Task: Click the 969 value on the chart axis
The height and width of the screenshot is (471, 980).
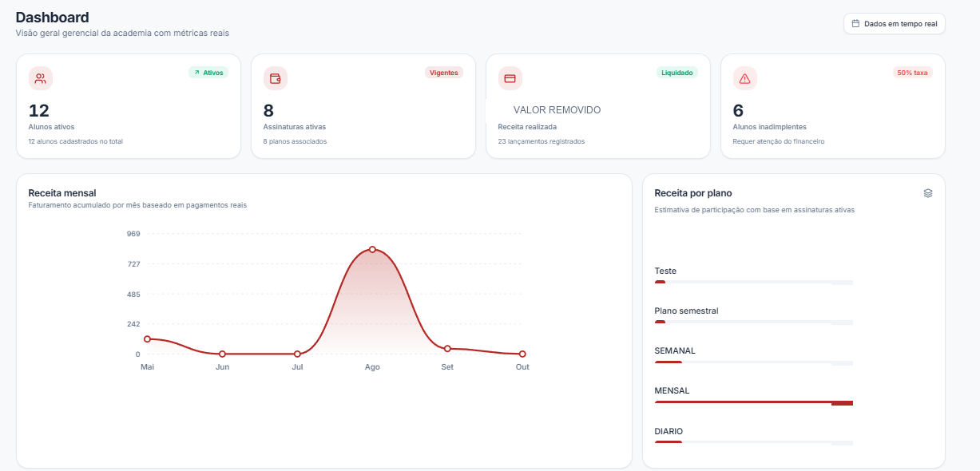Action: tap(133, 234)
